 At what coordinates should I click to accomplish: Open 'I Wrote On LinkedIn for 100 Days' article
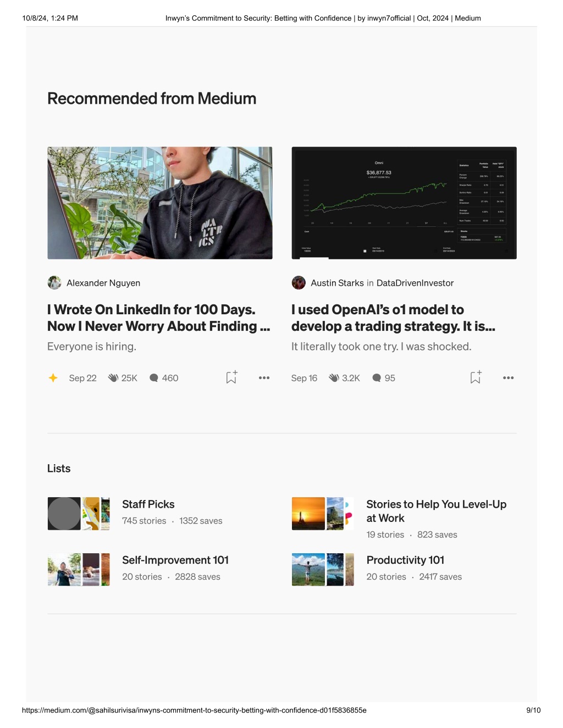coord(159,318)
